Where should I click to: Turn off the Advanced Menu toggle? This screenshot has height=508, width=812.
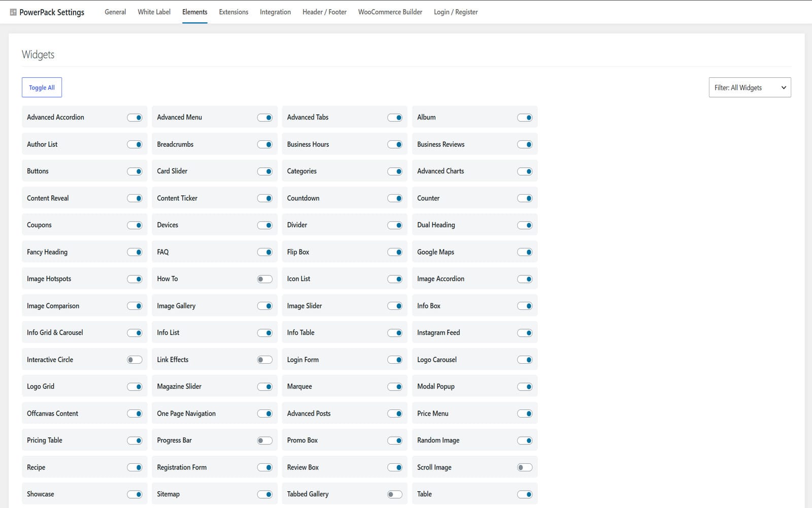[x=265, y=117]
